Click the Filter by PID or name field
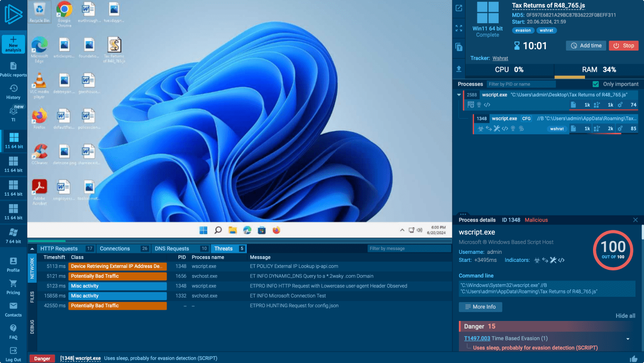Image resolution: width=644 pixels, height=363 pixels. click(521, 84)
